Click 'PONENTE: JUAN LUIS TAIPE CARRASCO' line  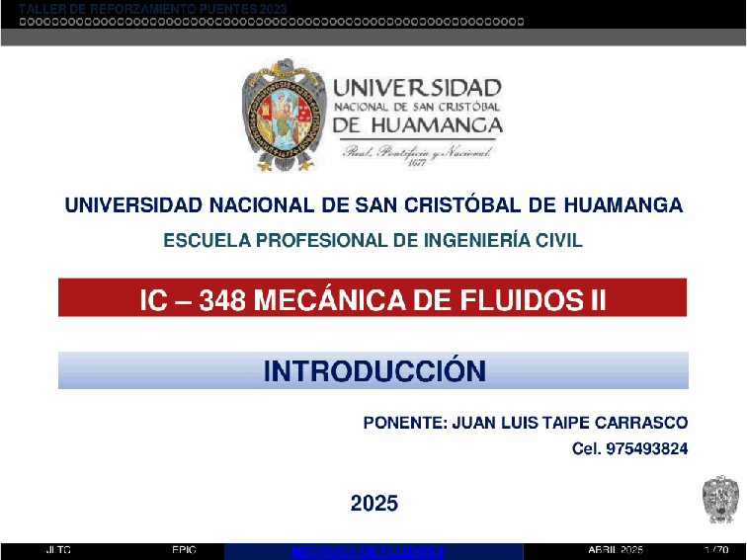click(x=526, y=423)
